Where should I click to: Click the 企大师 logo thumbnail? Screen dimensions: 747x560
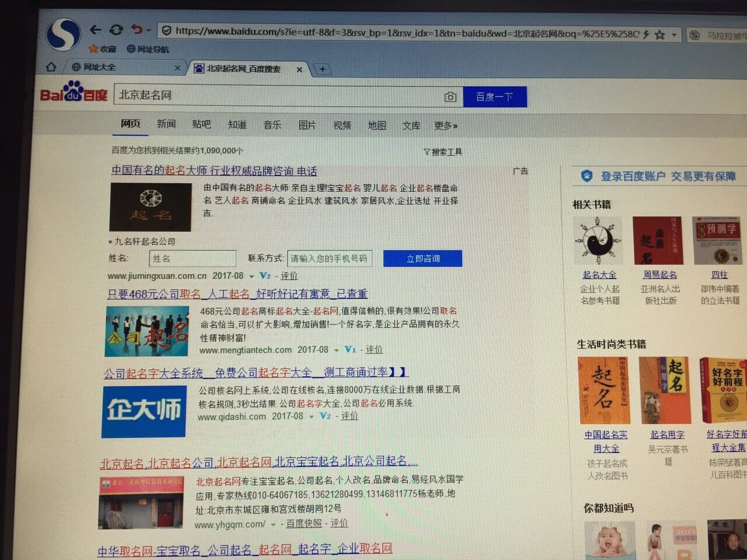point(144,411)
